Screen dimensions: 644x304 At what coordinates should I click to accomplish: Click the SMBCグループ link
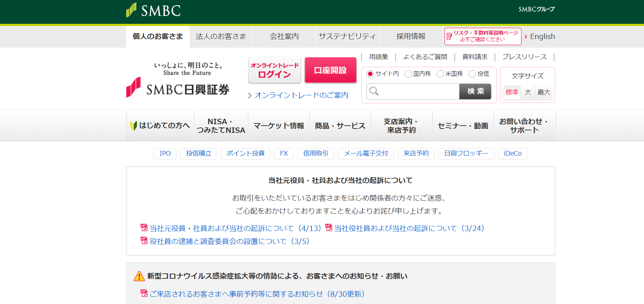[536, 9]
